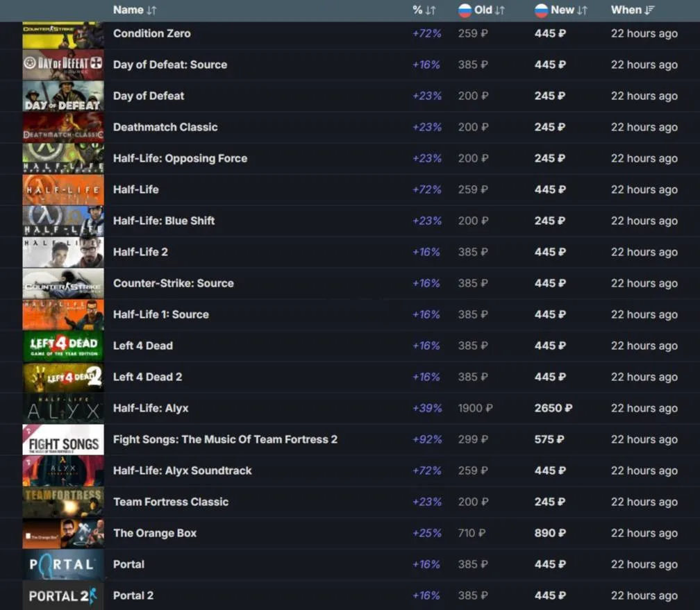Open Team Fortress Classic title link
700x610 pixels.
pyautogui.click(x=171, y=502)
